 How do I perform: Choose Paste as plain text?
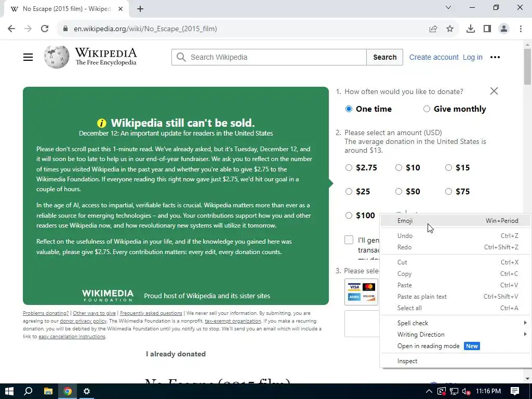(x=456, y=297)
